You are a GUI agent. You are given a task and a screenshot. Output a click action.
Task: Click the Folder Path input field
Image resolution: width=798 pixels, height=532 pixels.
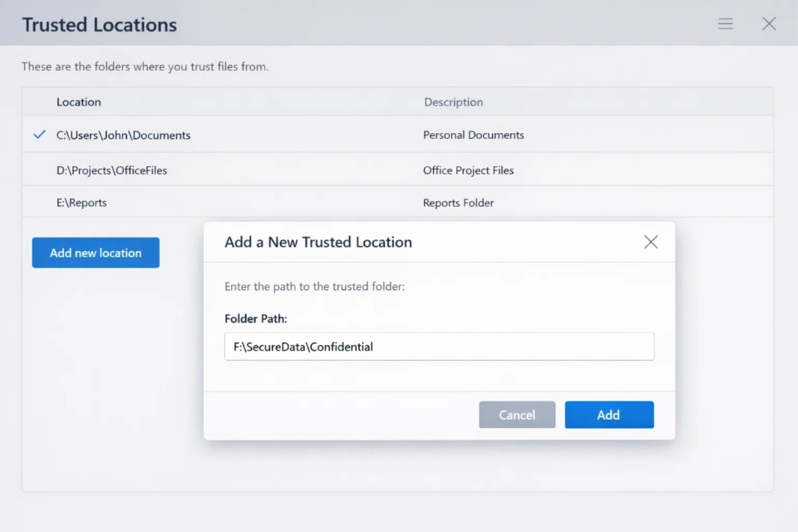pos(439,346)
